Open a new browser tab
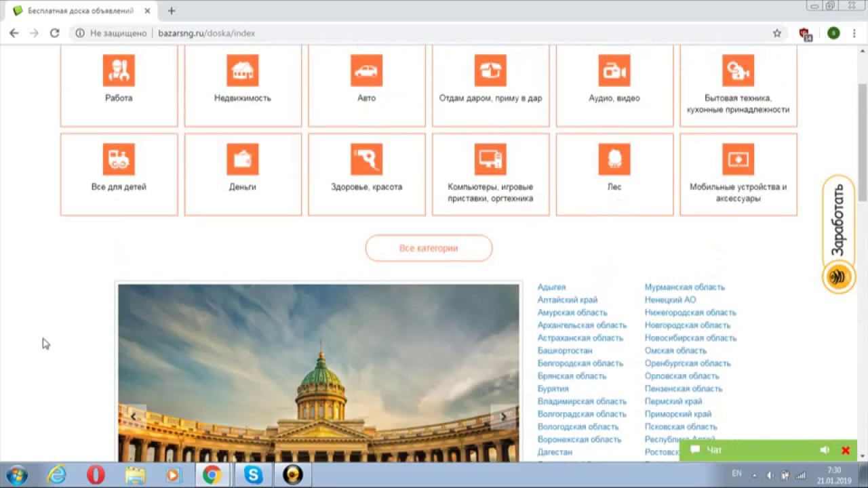868x488 pixels. (x=172, y=11)
